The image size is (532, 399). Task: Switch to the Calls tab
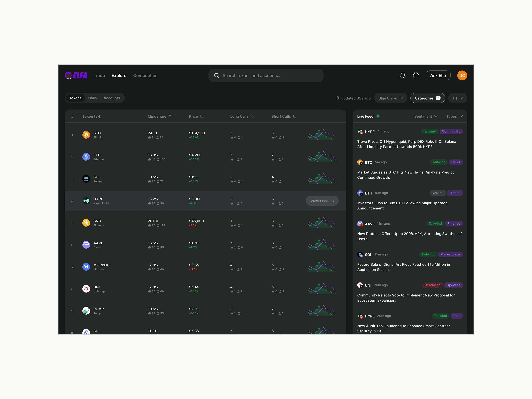point(92,98)
